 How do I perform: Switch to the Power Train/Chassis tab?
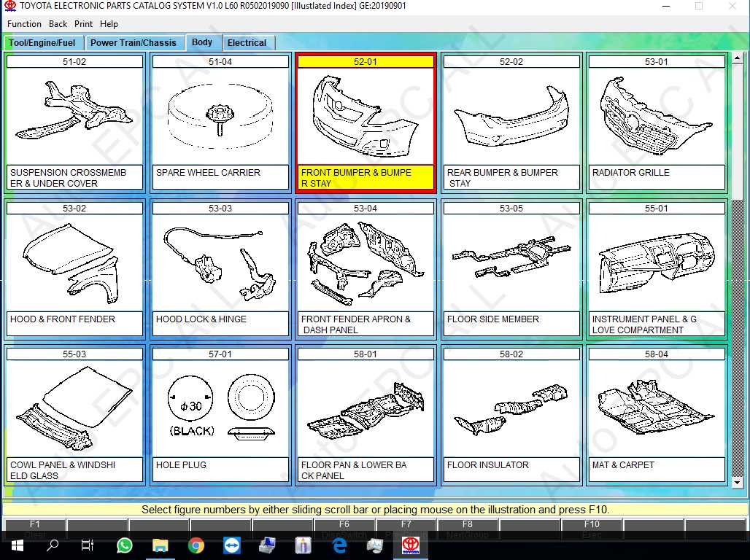[x=134, y=42]
